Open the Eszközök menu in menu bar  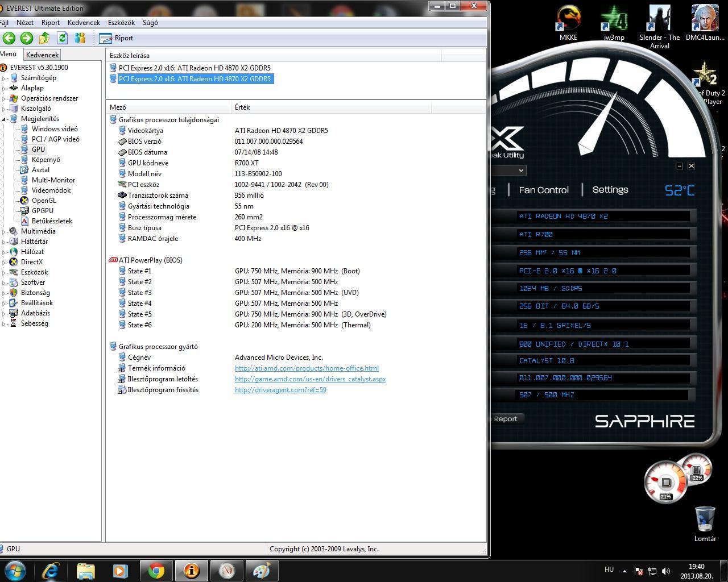(121, 23)
